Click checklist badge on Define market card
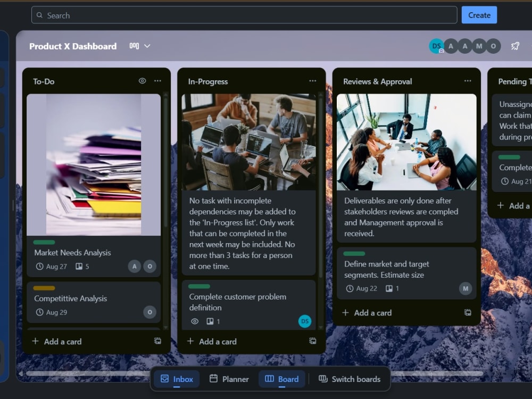This screenshot has height=399, width=532. click(392, 288)
